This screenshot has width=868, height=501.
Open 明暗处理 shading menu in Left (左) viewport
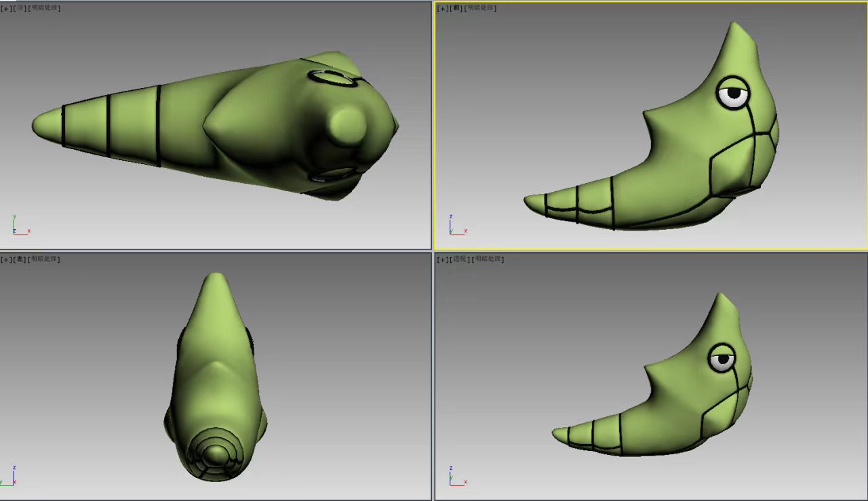click(x=43, y=259)
